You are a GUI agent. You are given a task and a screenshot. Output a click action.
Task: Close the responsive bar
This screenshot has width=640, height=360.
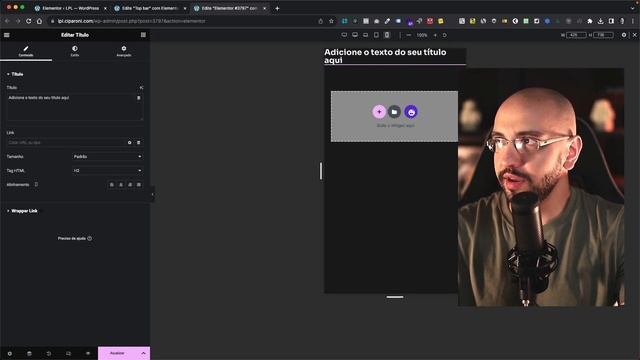[635, 35]
